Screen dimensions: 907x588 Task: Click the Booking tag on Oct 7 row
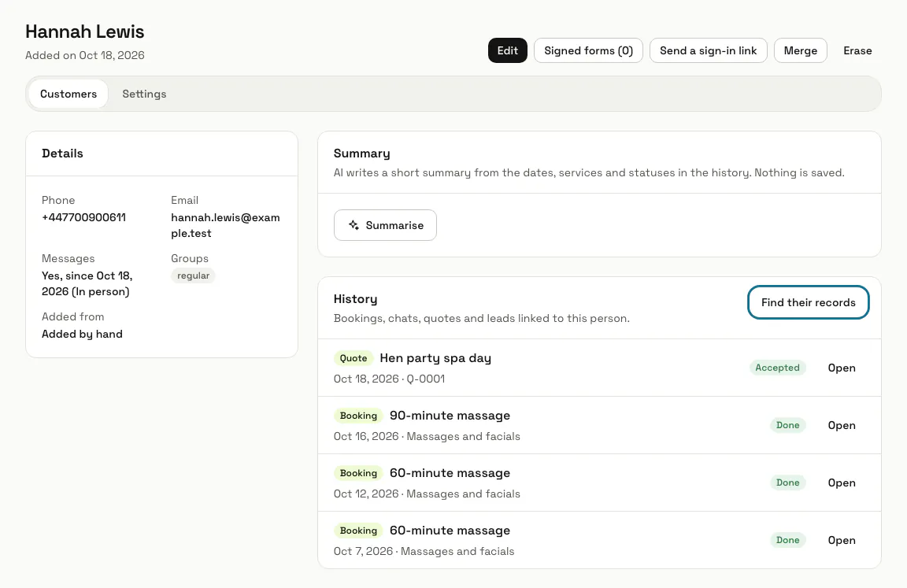358,530
